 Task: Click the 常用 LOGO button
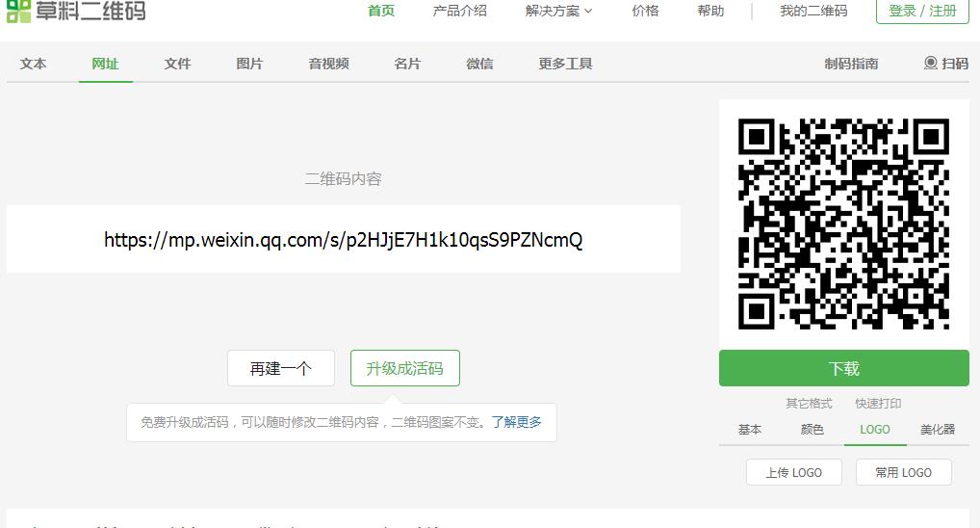tap(904, 472)
